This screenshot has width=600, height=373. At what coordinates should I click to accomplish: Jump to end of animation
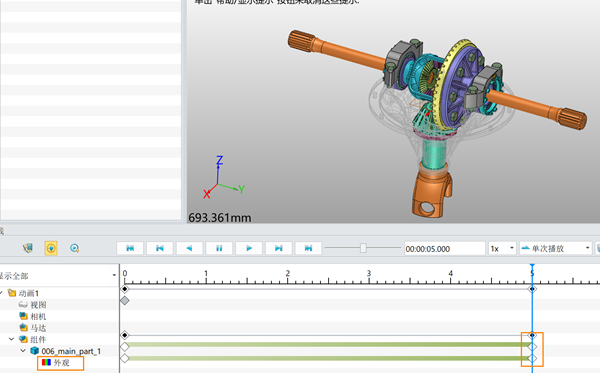pyautogui.click(x=308, y=248)
